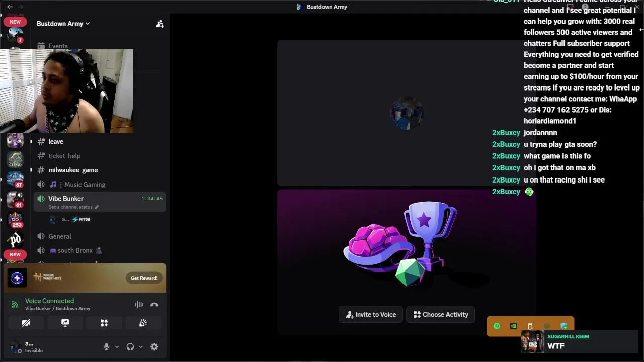
Task: Click the back arrow in title bar
Action: coord(10,7)
